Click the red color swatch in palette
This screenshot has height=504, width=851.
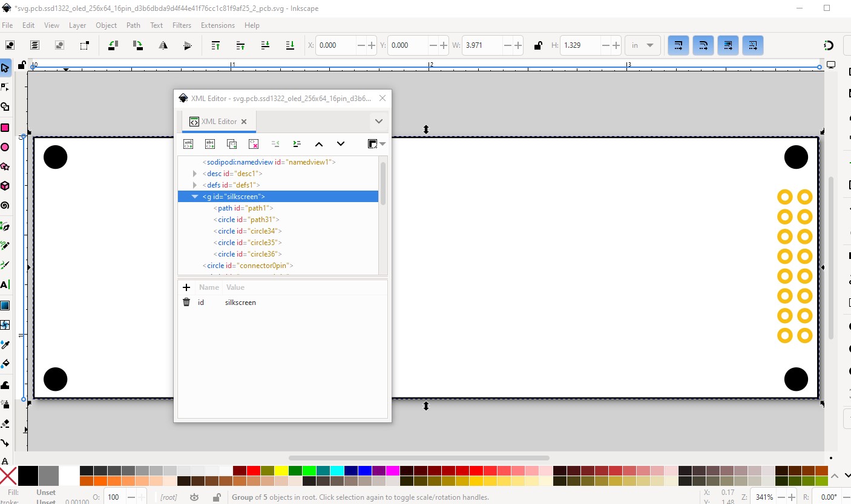254,471
